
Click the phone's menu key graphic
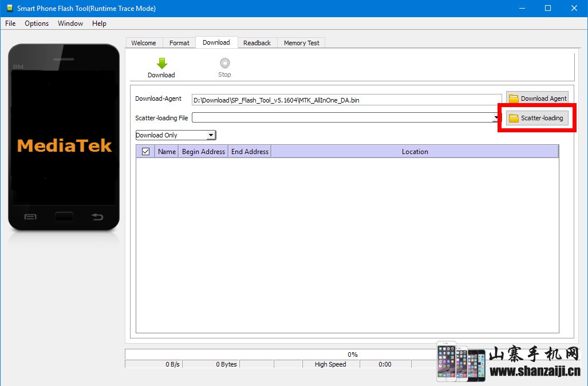tap(30, 217)
